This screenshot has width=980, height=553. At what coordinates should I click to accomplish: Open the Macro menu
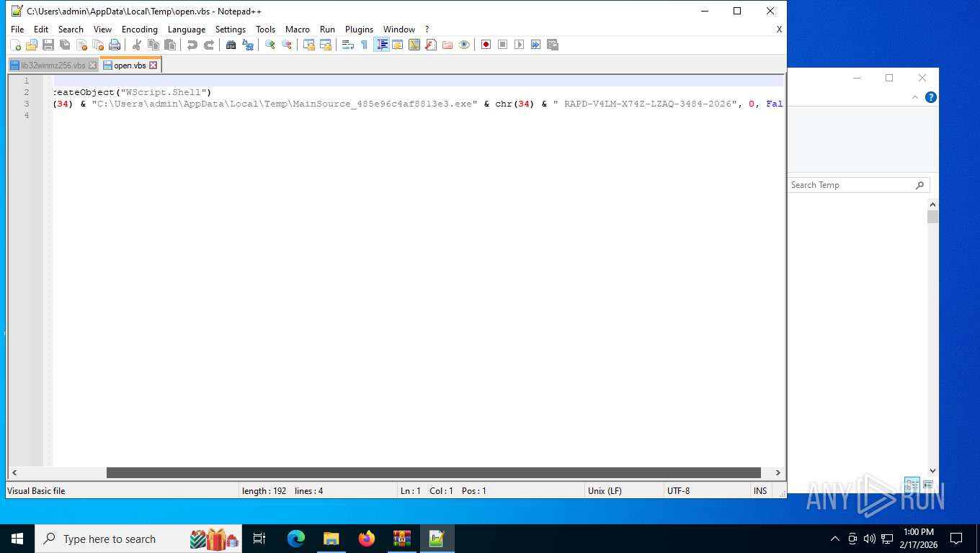(x=298, y=30)
